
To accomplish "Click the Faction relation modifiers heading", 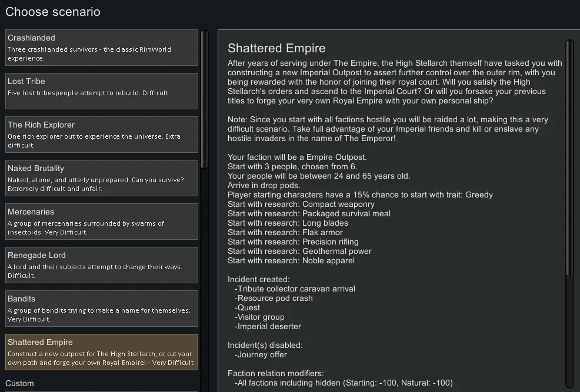I will [x=275, y=373].
